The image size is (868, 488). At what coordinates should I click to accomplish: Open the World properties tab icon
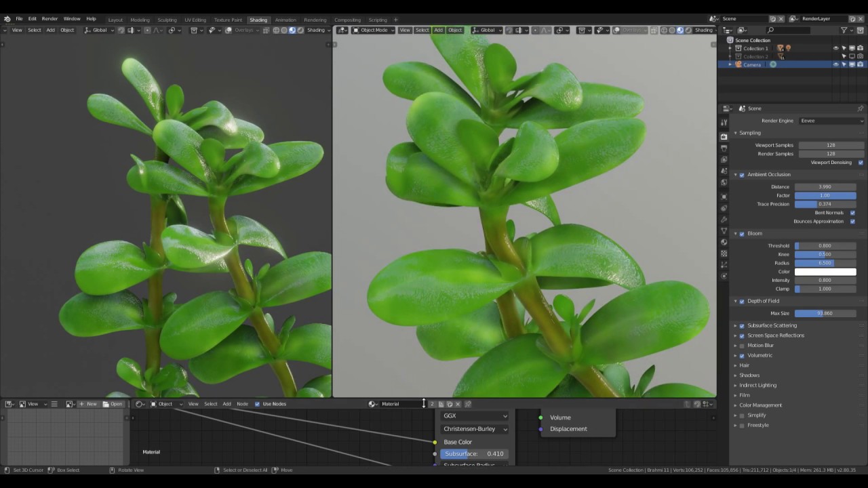pyautogui.click(x=724, y=182)
